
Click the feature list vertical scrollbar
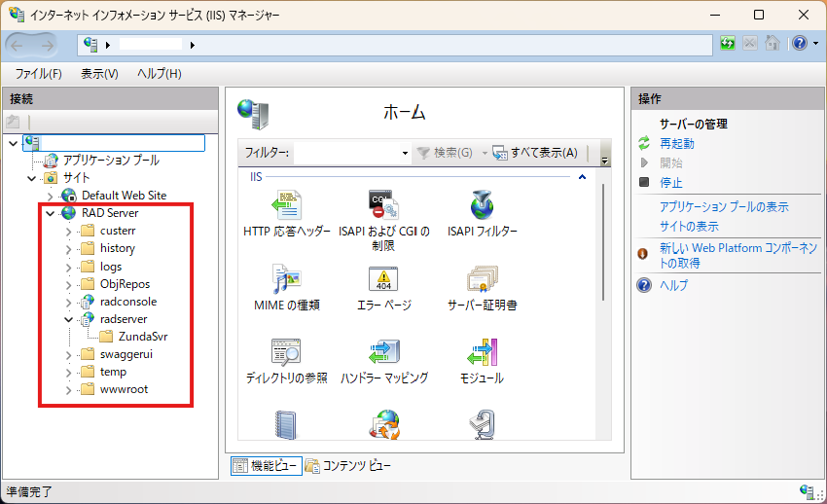tap(603, 242)
